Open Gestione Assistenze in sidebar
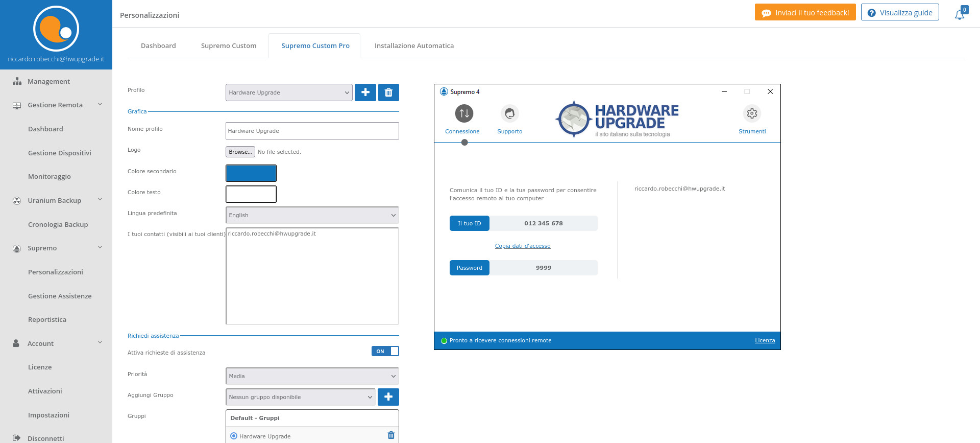This screenshot has height=443, width=980. [x=60, y=296]
